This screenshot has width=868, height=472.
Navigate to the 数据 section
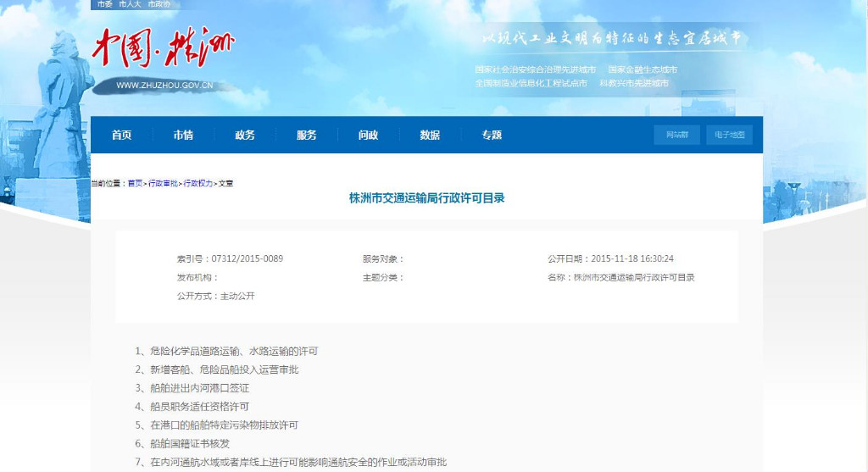[430, 136]
